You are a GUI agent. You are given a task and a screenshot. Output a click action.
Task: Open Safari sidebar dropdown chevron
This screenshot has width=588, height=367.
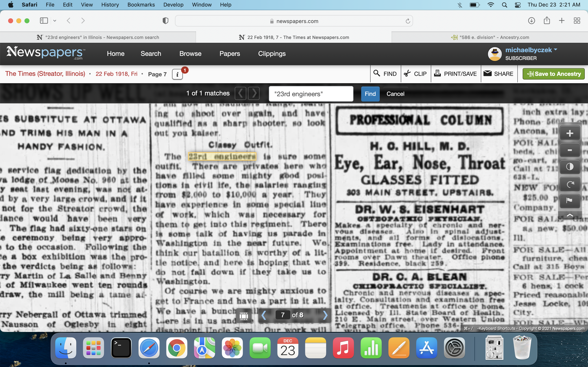[x=55, y=21]
